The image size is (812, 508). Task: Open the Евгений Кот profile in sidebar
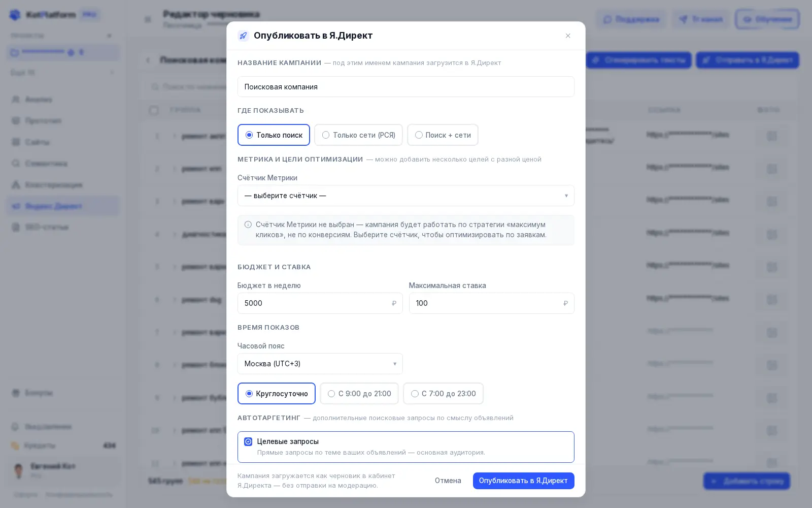tap(63, 470)
